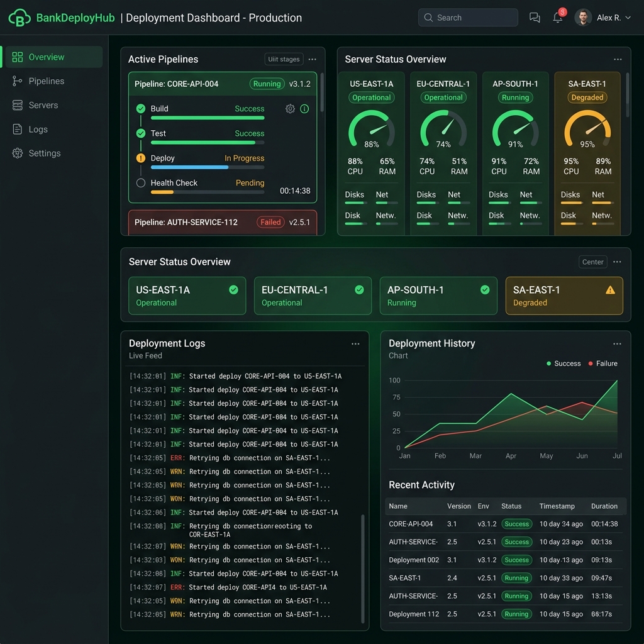Click the Test stage success checkmark
This screenshot has width=644, height=644.
coord(141,133)
